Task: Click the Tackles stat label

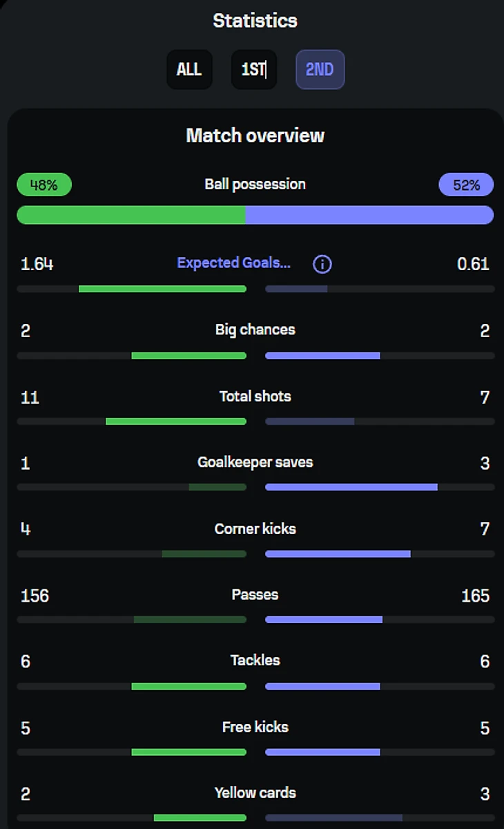Action: point(255,660)
